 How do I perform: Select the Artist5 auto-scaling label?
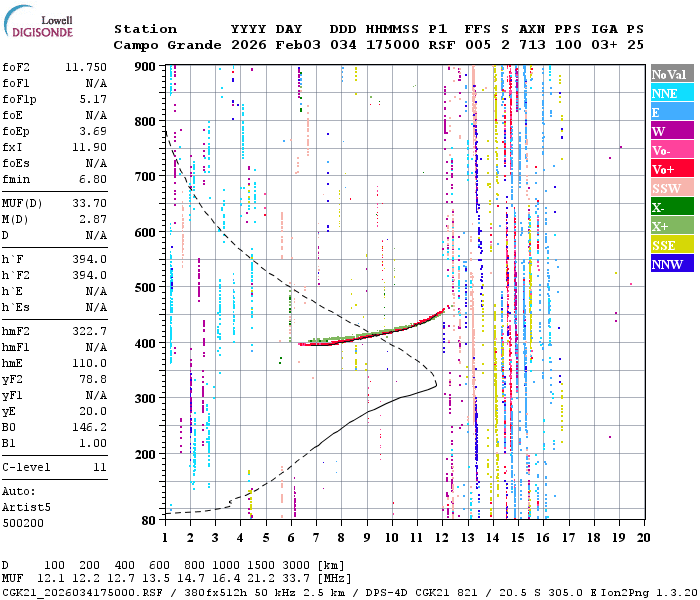[x=26, y=507]
